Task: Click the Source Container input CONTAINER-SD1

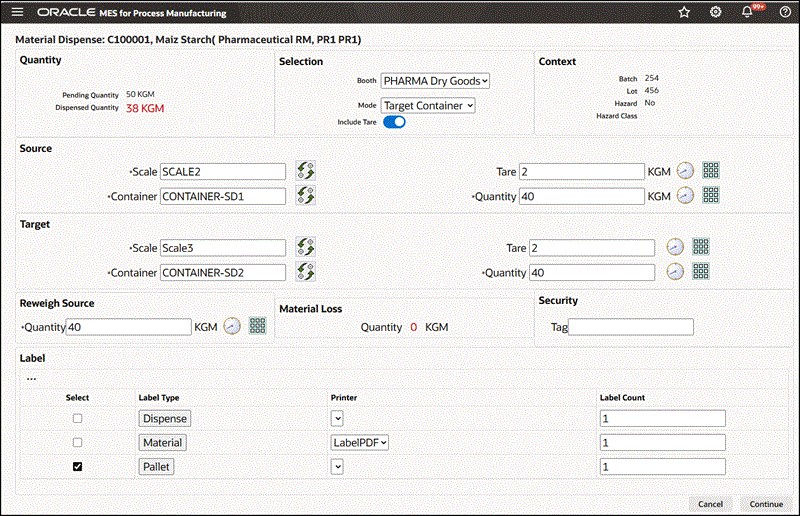Action: coord(223,196)
